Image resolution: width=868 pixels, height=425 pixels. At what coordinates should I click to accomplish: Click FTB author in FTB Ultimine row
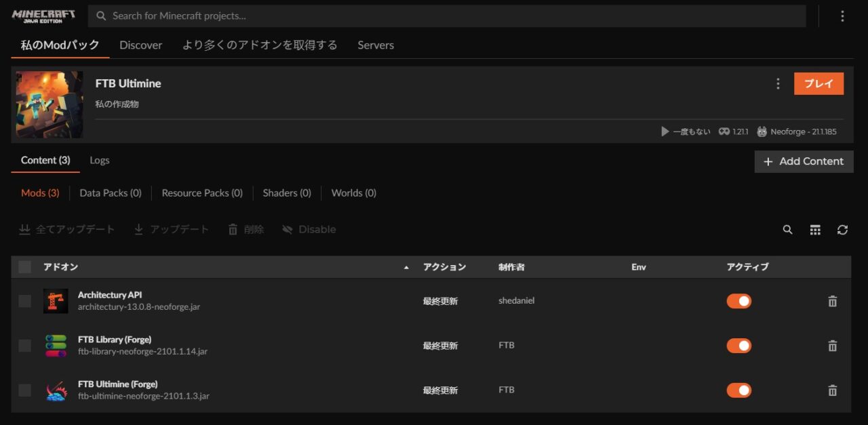coord(507,390)
